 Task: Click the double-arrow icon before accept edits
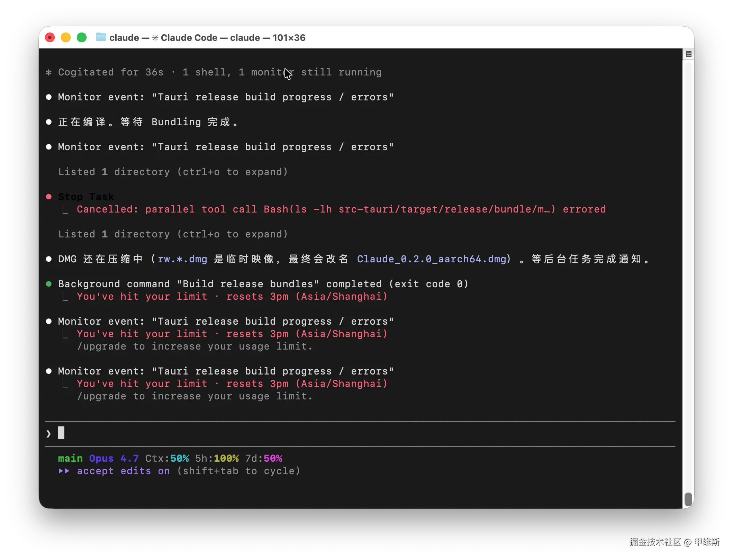[64, 471]
